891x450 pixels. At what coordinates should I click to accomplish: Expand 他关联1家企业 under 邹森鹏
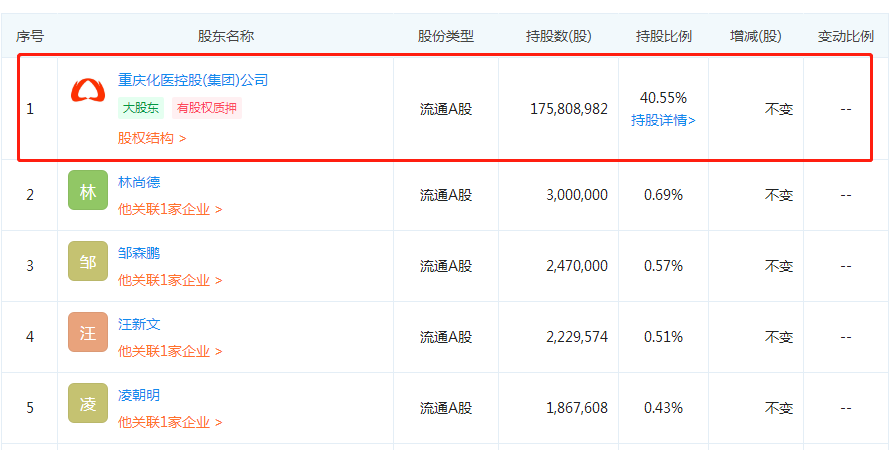point(170,281)
